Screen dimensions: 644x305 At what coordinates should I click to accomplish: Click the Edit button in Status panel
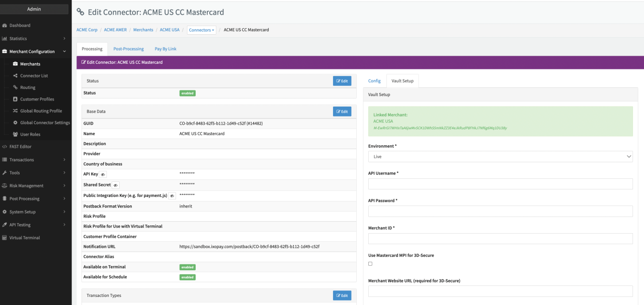click(342, 81)
